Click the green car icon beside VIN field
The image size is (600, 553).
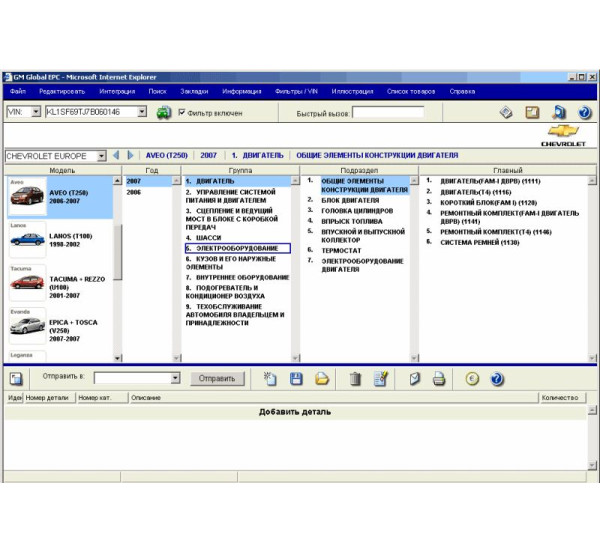coord(163,113)
